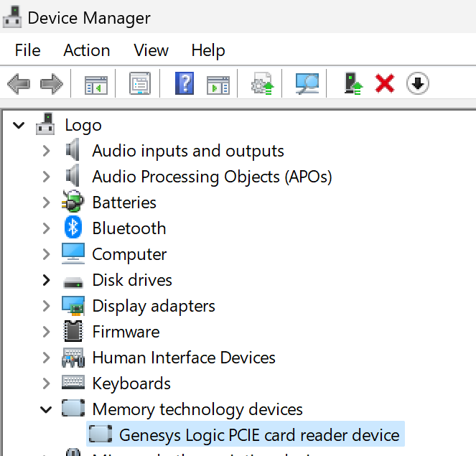
Task: Click the Disk drives icon
Action: (73, 282)
